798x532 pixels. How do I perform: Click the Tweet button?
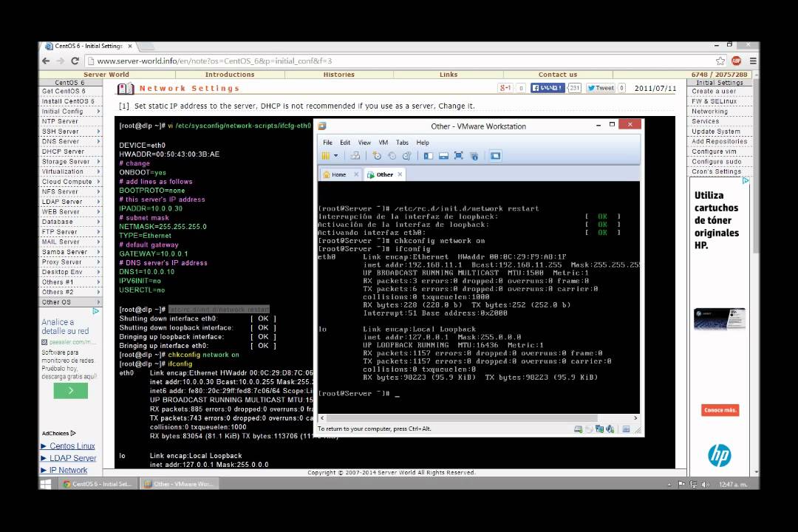[x=601, y=88]
